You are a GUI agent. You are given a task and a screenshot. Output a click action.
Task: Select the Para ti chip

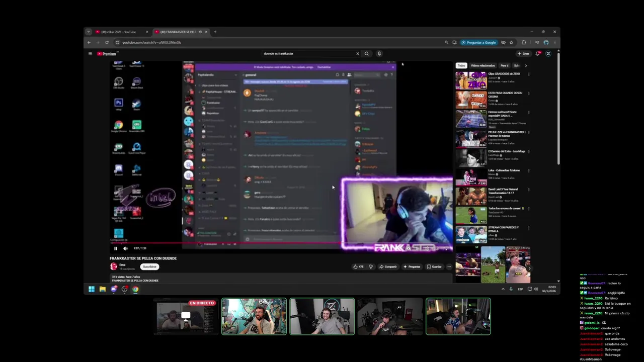click(504, 65)
